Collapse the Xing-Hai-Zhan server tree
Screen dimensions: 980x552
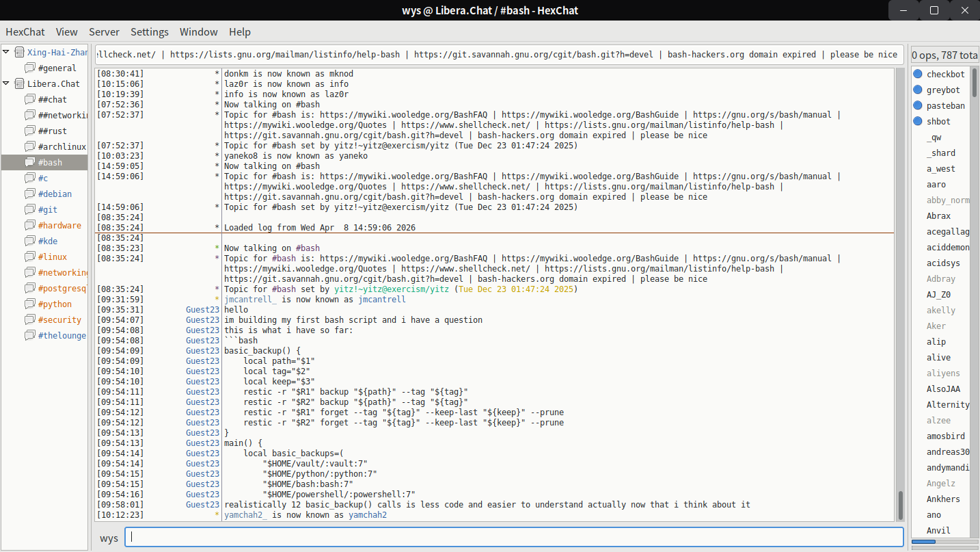tap(7, 52)
